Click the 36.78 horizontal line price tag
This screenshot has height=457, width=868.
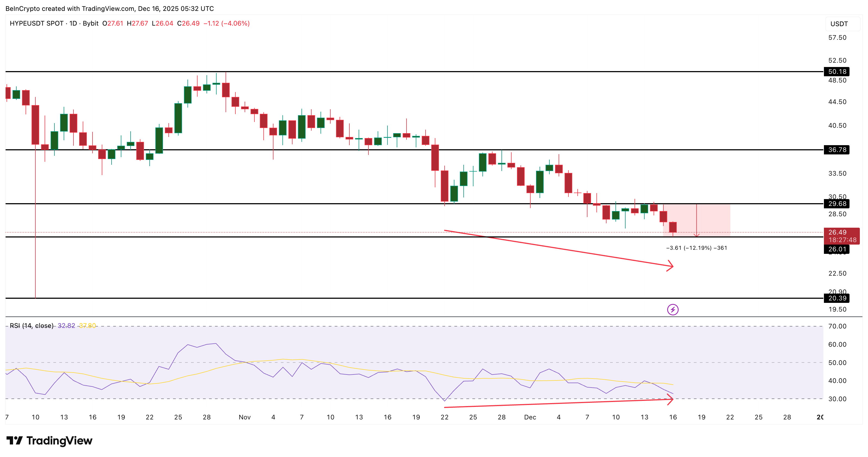point(837,150)
